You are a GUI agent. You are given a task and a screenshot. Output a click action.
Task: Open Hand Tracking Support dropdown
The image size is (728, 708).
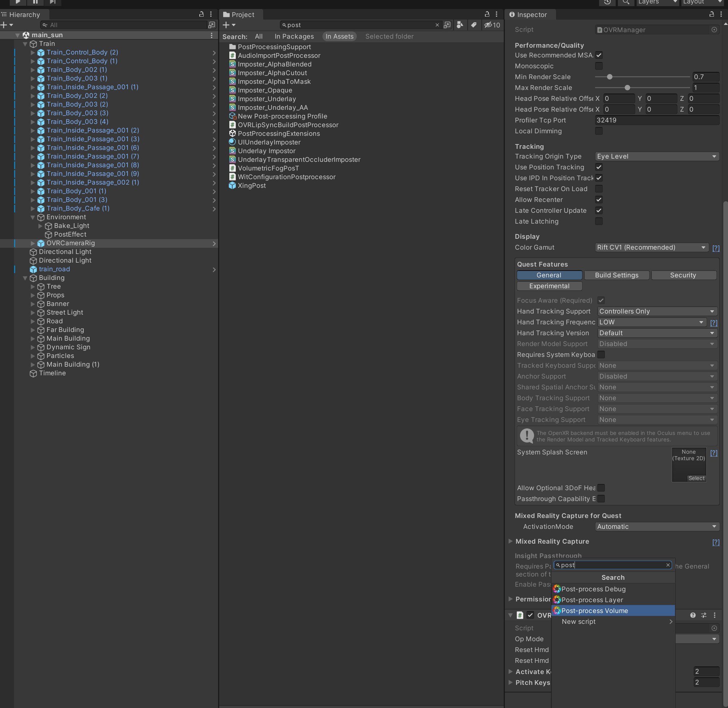[x=656, y=311]
